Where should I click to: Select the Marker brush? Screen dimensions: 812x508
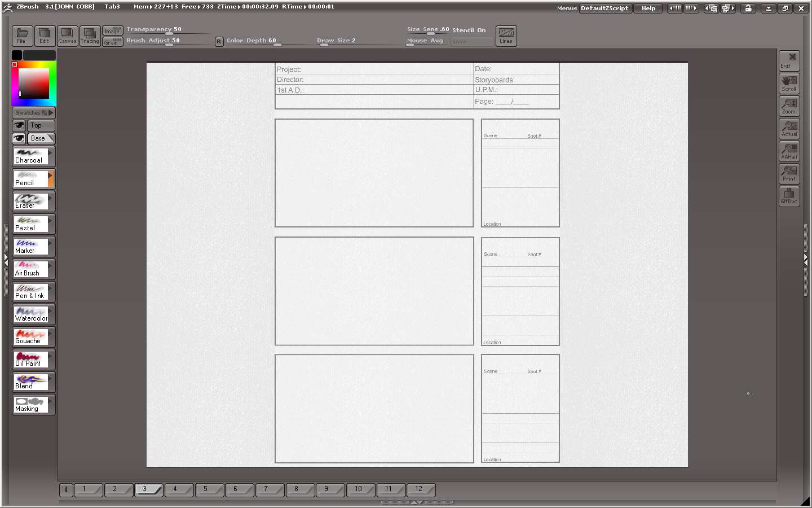30,247
